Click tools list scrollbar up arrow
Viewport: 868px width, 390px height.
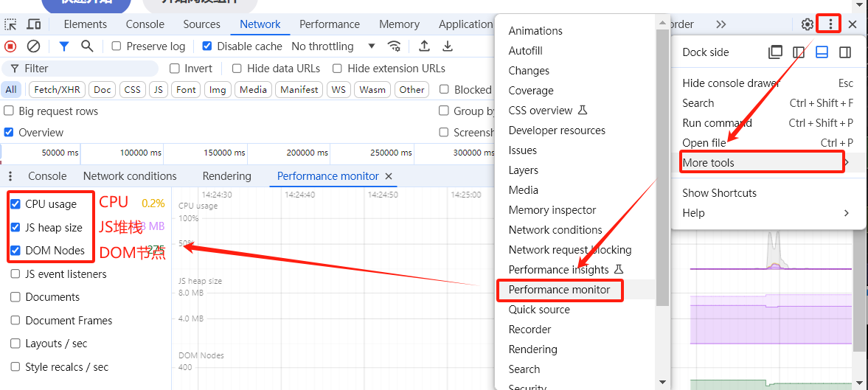pyautogui.click(x=662, y=23)
